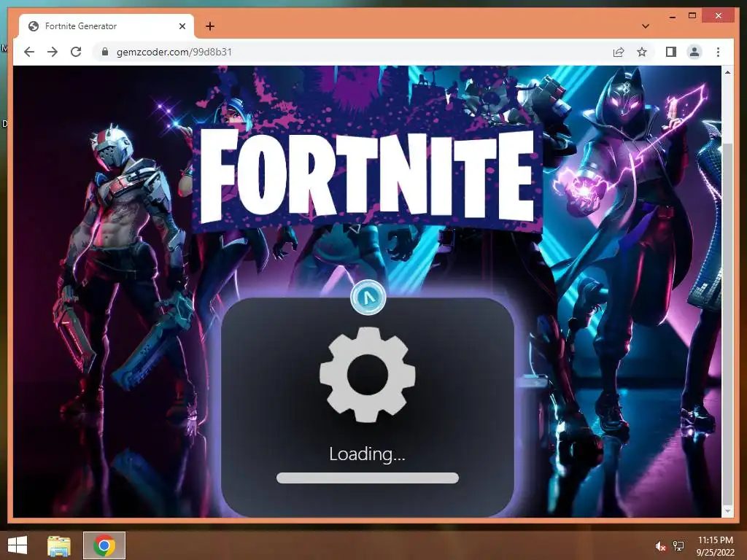The image size is (747, 560).
Task: Share this page using the share icon
Action: click(619, 52)
